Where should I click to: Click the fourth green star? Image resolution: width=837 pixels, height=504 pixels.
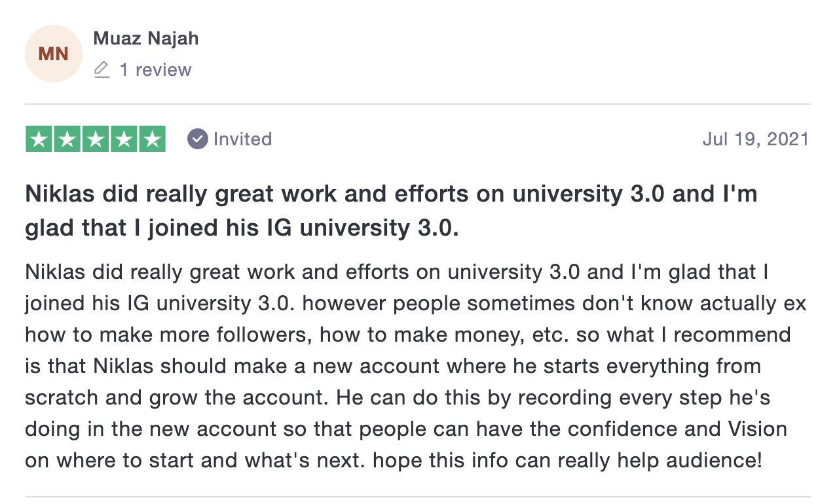coord(124,139)
